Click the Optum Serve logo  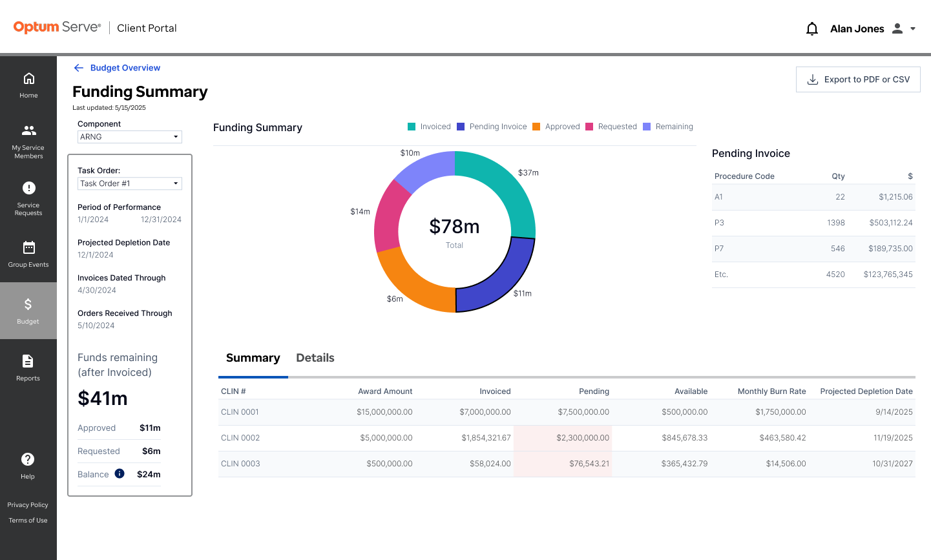(x=57, y=27)
